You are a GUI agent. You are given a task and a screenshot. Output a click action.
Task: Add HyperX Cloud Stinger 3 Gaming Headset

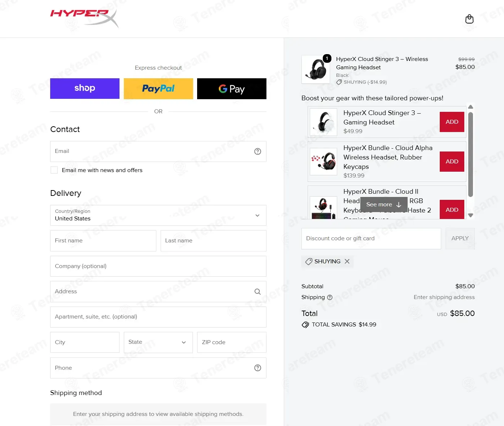(452, 122)
